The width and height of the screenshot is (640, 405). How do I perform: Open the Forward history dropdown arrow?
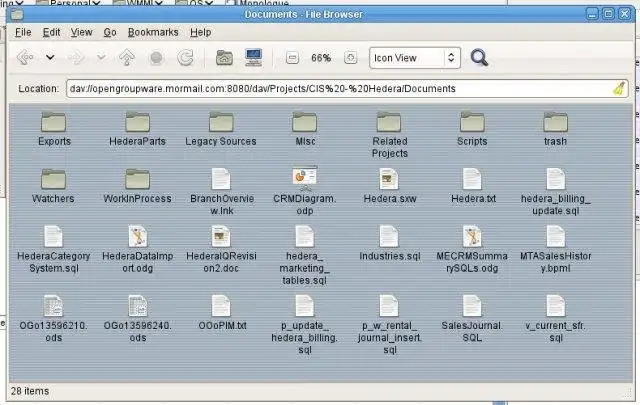coord(101,58)
